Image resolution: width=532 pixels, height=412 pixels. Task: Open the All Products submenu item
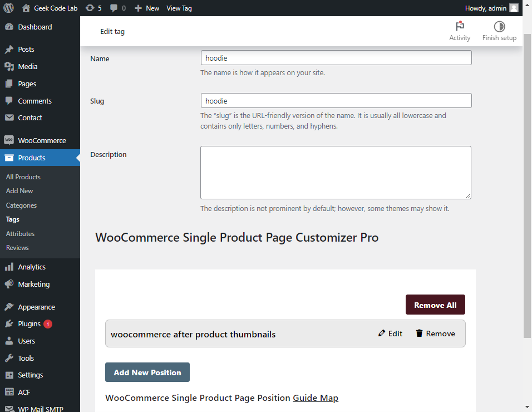click(23, 177)
